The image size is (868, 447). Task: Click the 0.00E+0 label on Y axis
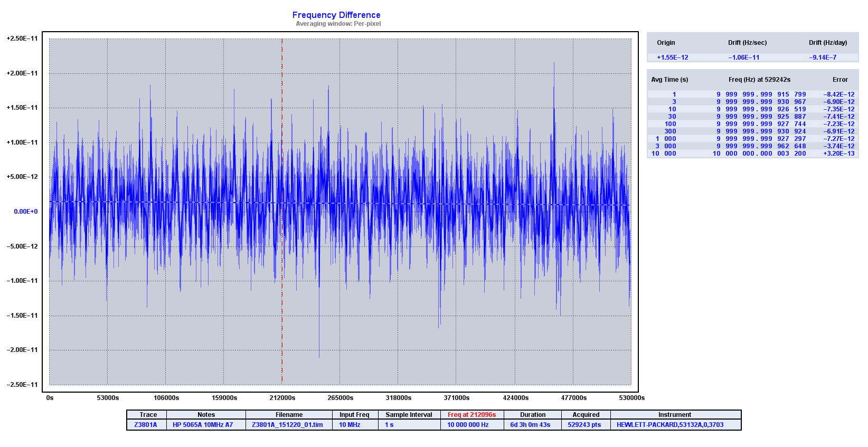(26, 212)
